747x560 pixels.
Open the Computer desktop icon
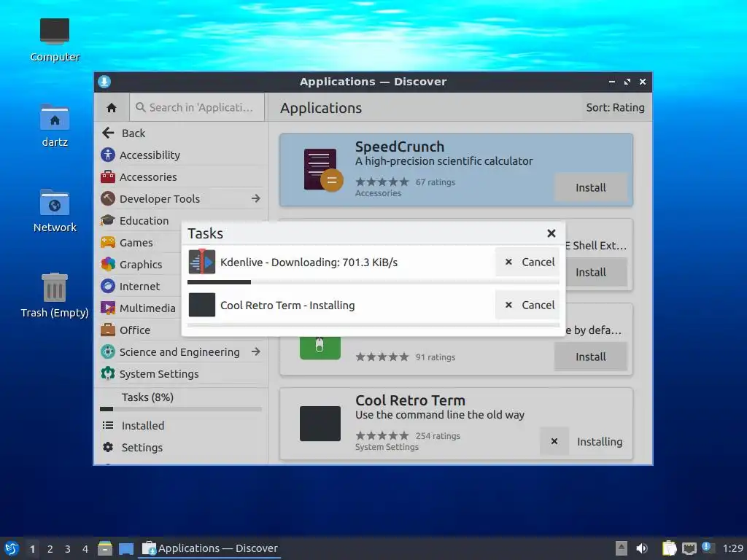(x=55, y=41)
